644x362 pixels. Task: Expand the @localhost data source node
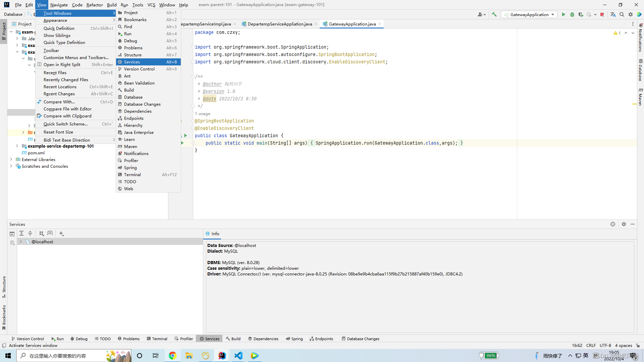(x=21, y=241)
